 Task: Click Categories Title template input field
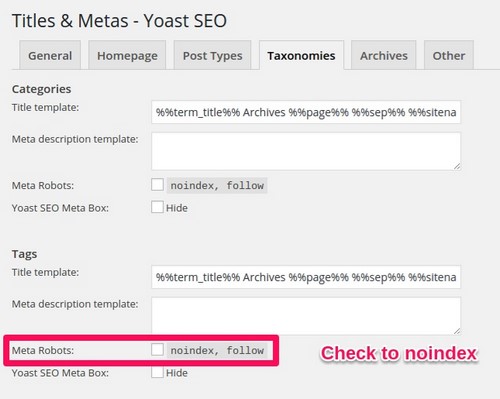[x=306, y=112]
